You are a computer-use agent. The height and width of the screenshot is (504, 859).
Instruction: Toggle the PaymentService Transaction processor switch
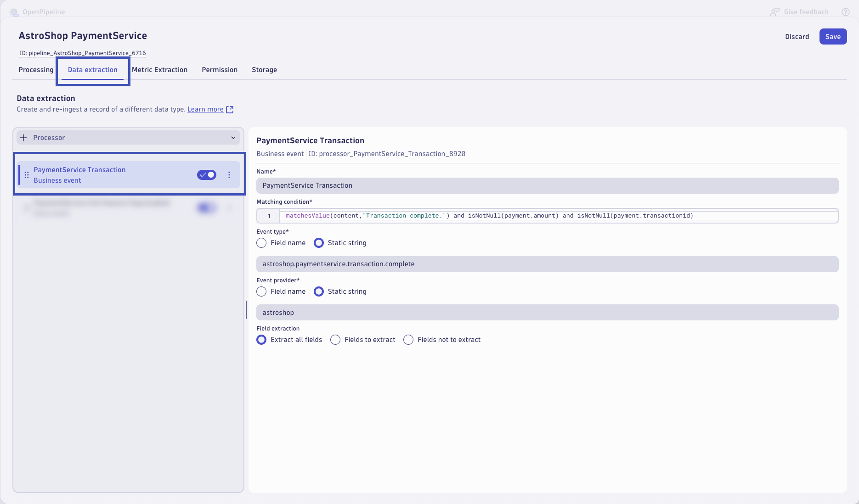[x=207, y=175]
